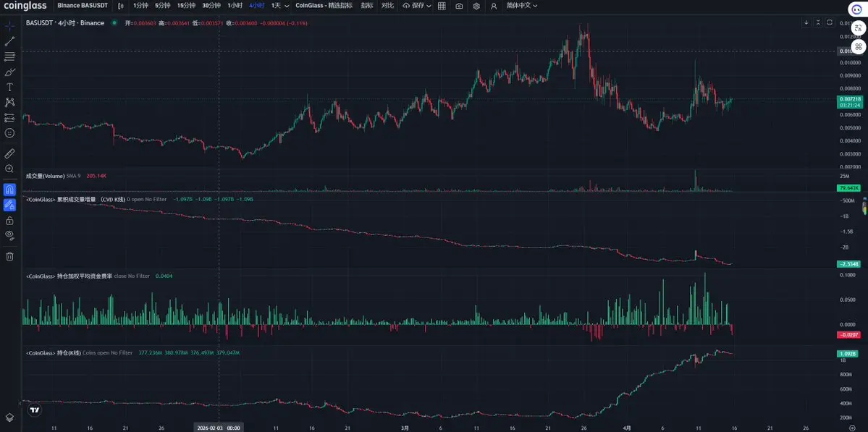Click the TradingView logo at chart bottom-left
This screenshot has height=432, width=868.
[x=35, y=410]
